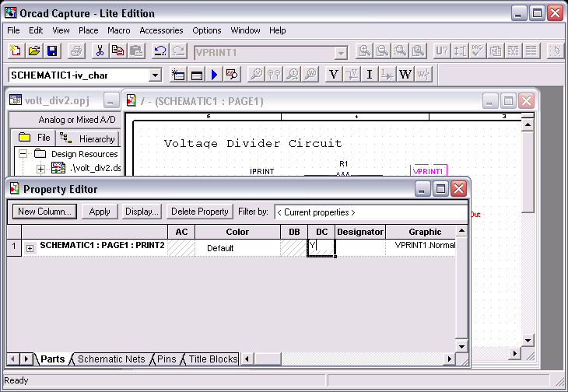
Task: Click the Apply button
Action: coord(100,212)
